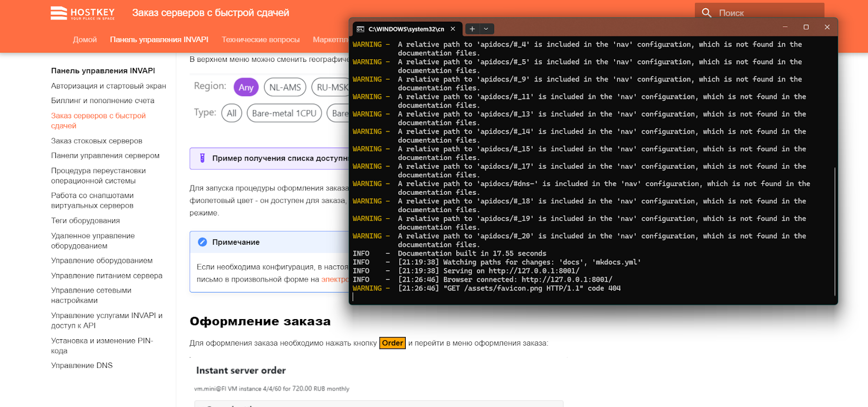Click the Instant server order image title
868x407 pixels.
coord(241,370)
